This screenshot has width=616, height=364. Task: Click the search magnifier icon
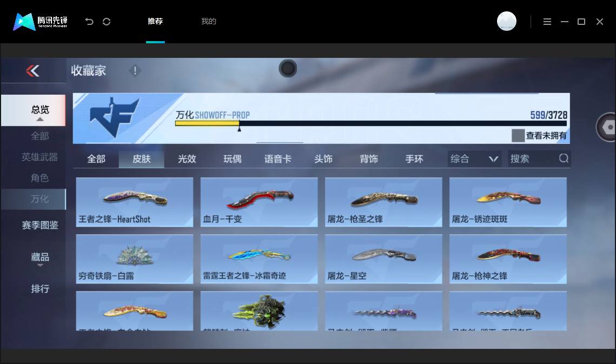(564, 158)
